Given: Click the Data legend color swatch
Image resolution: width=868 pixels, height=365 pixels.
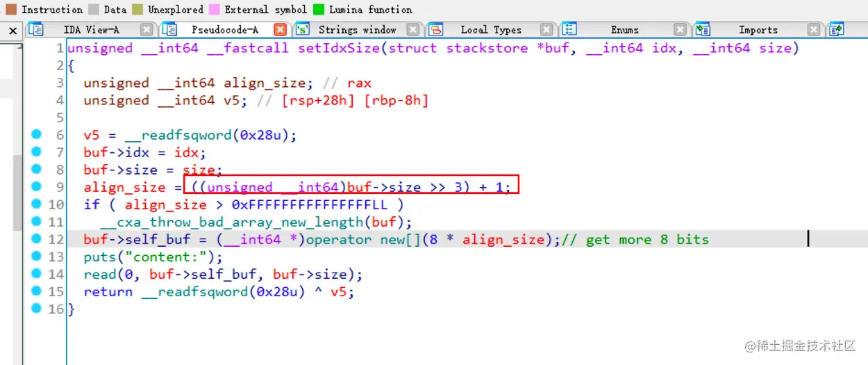Looking at the screenshot, I should click(x=93, y=10).
